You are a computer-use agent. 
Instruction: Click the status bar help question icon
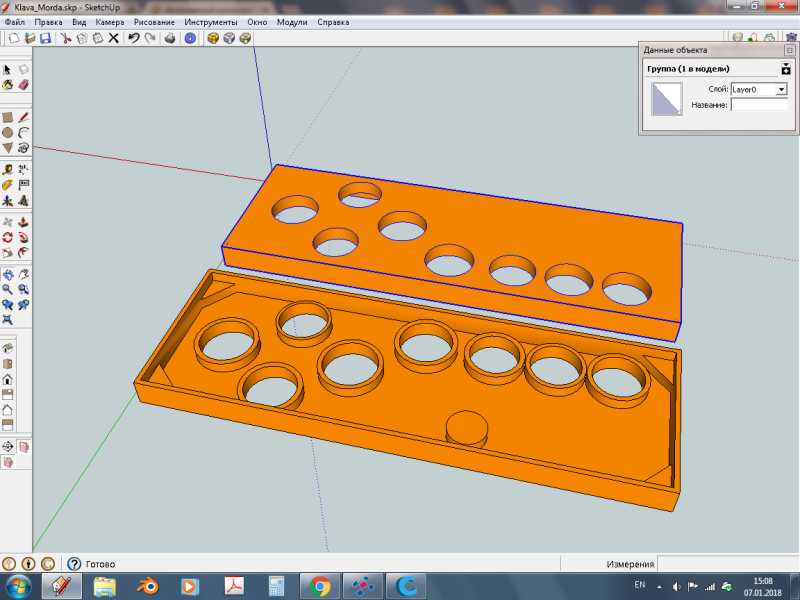point(74,564)
